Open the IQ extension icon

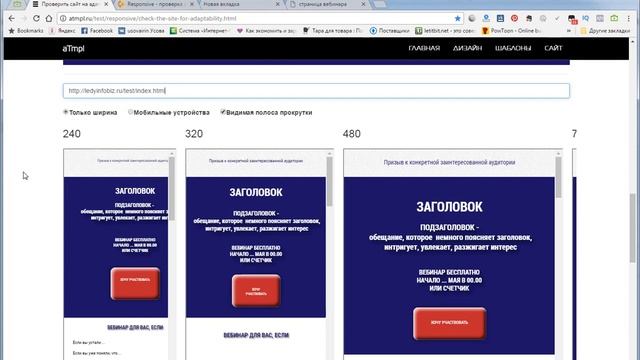pos(586,18)
